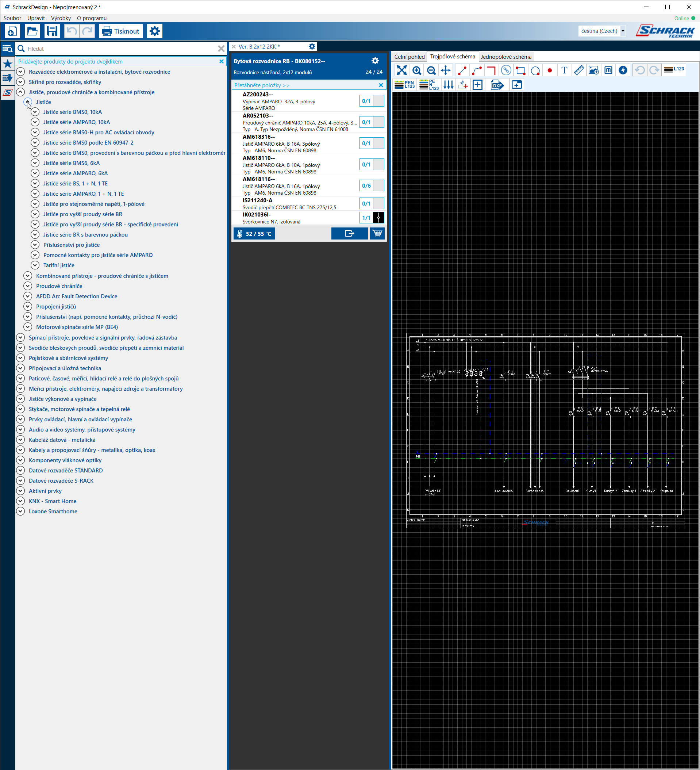Collapse 'Jističe, proudové chrániče' category
The width and height of the screenshot is (700, 770).
click(x=21, y=92)
